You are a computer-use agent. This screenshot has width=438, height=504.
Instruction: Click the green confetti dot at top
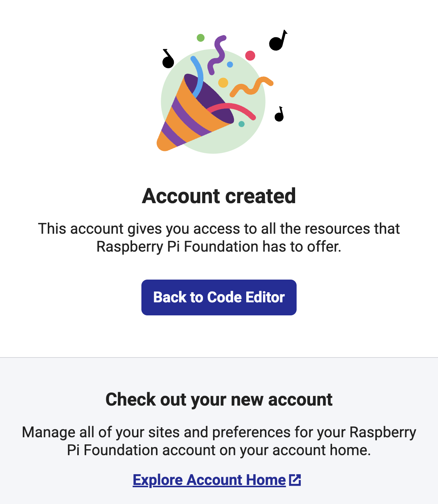[200, 38]
